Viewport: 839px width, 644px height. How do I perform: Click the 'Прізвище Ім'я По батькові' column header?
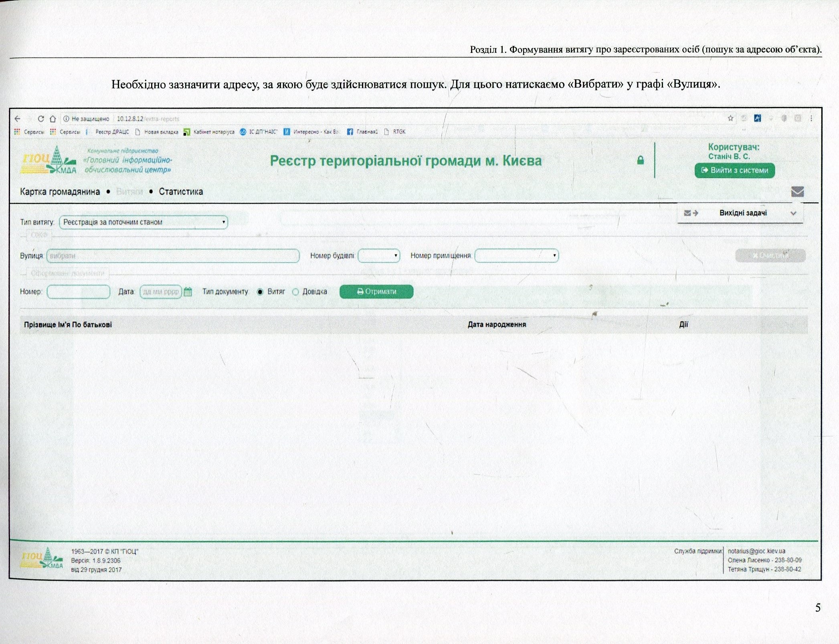(x=68, y=325)
